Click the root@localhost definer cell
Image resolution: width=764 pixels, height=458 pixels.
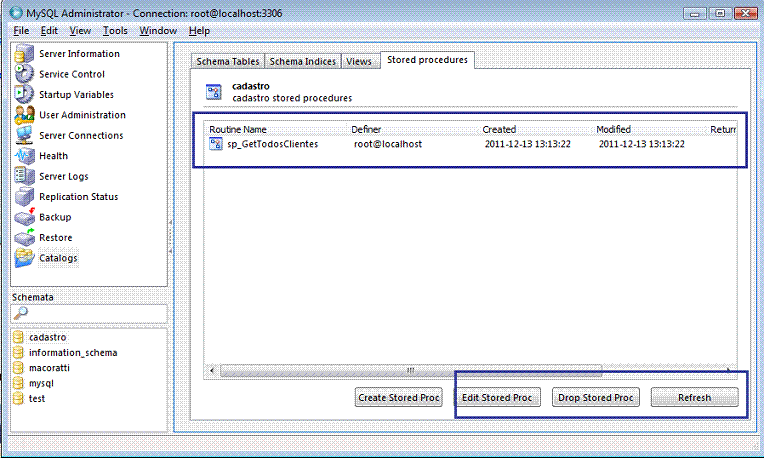point(388,144)
